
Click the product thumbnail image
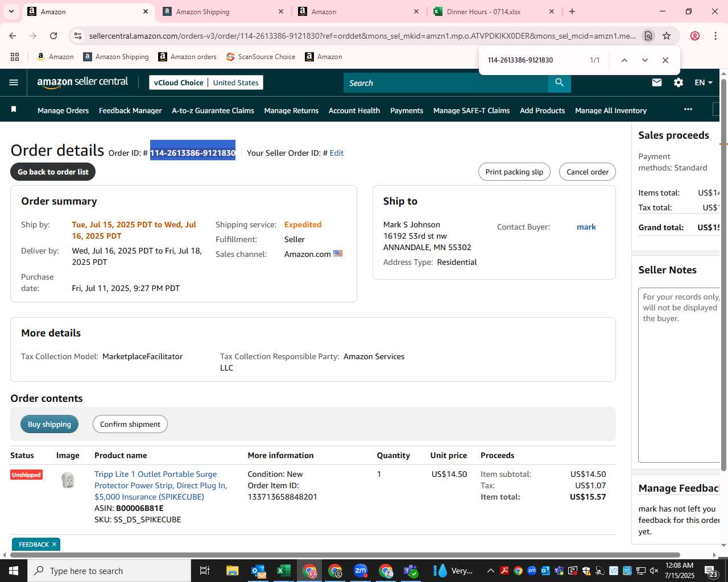click(68, 480)
